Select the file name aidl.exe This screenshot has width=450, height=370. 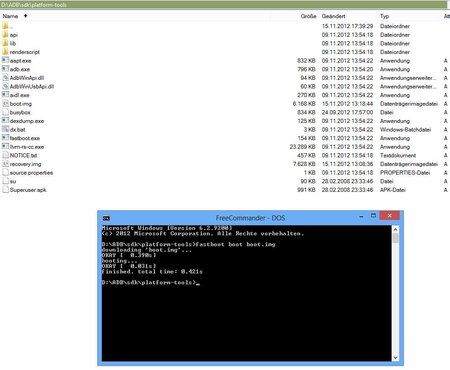click(x=19, y=95)
